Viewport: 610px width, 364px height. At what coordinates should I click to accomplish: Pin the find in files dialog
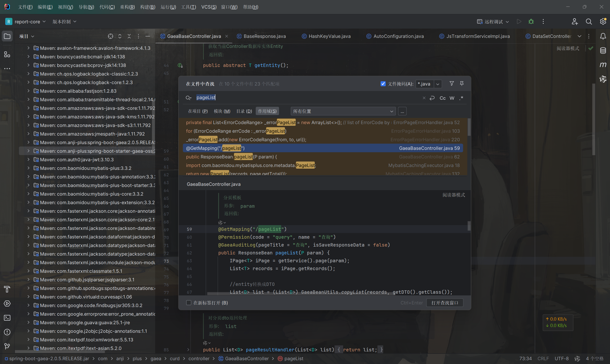462,84
